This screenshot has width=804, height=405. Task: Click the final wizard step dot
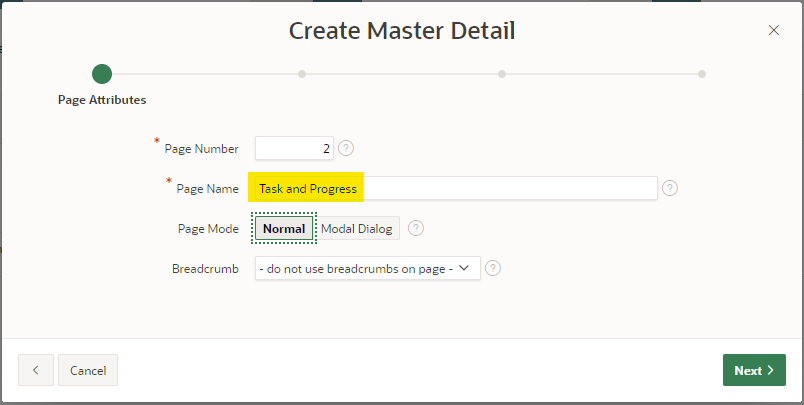click(x=702, y=73)
